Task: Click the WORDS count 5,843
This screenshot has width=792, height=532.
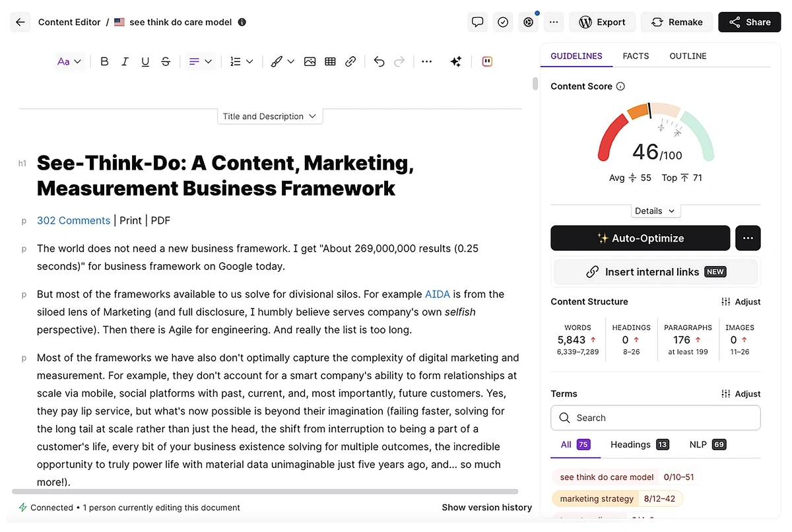Action: click(x=572, y=340)
